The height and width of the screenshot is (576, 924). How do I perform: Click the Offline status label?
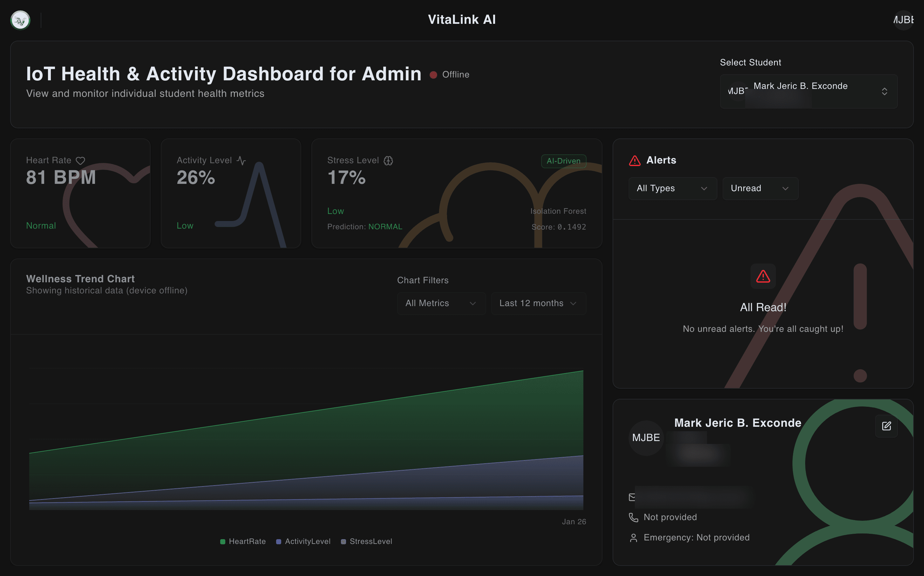[x=456, y=75]
